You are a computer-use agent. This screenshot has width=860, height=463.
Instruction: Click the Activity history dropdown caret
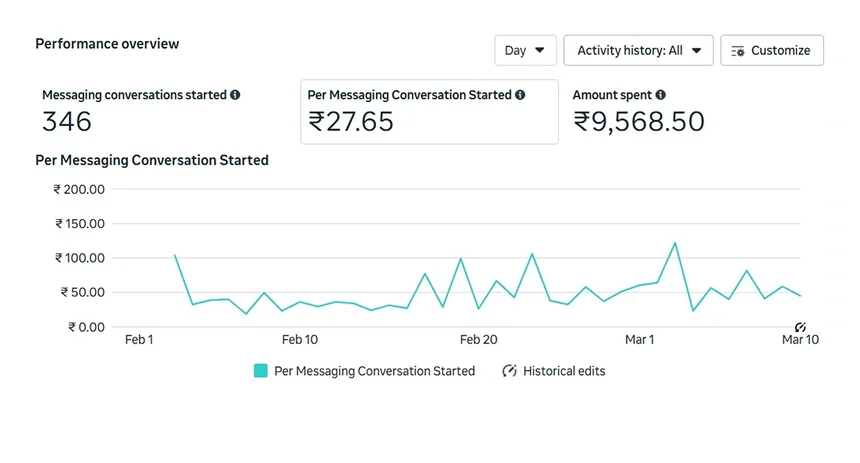pyautogui.click(x=697, y=50)
